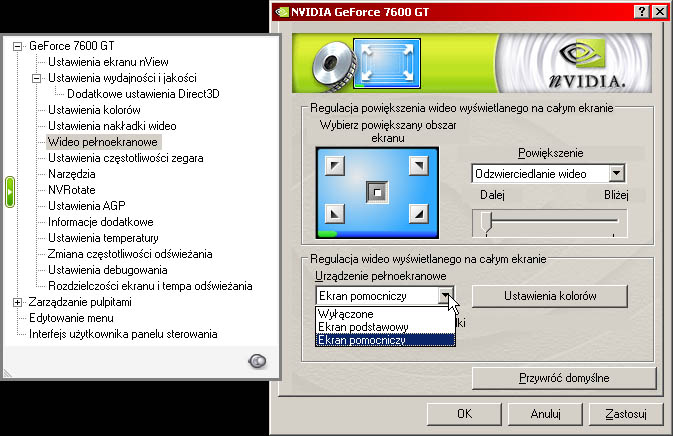Open Zmiana częstotliwości odświeżania

(130, 254)
